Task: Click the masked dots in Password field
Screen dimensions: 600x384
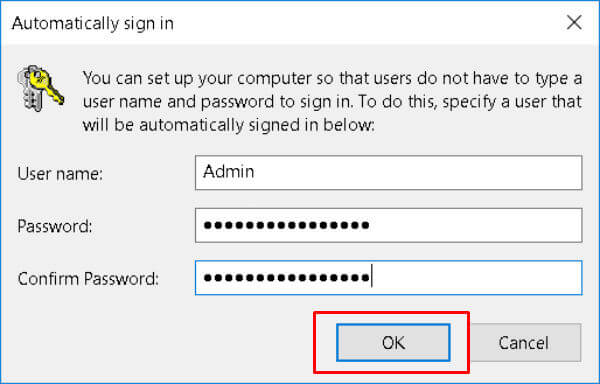Action: pos(286,225)
